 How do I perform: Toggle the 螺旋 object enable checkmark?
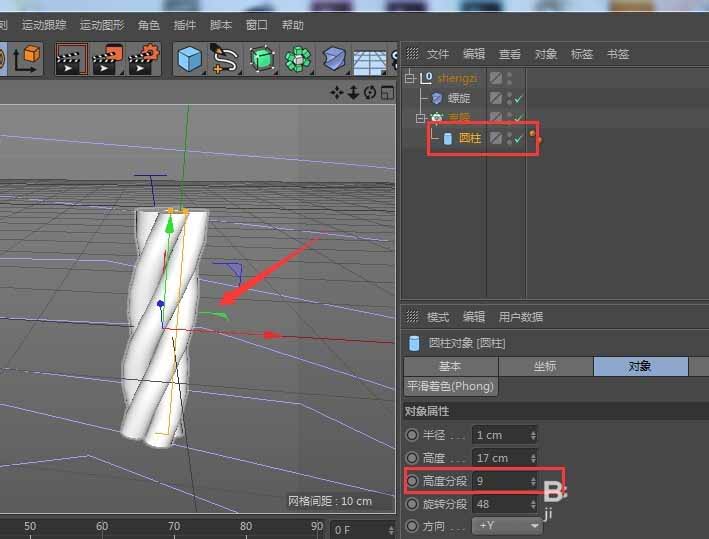[x=519, y=99]
